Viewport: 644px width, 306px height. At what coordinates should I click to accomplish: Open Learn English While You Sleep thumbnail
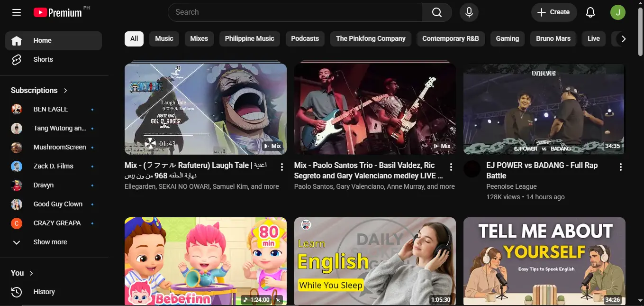pyautogui.click(x=375, y=261)
